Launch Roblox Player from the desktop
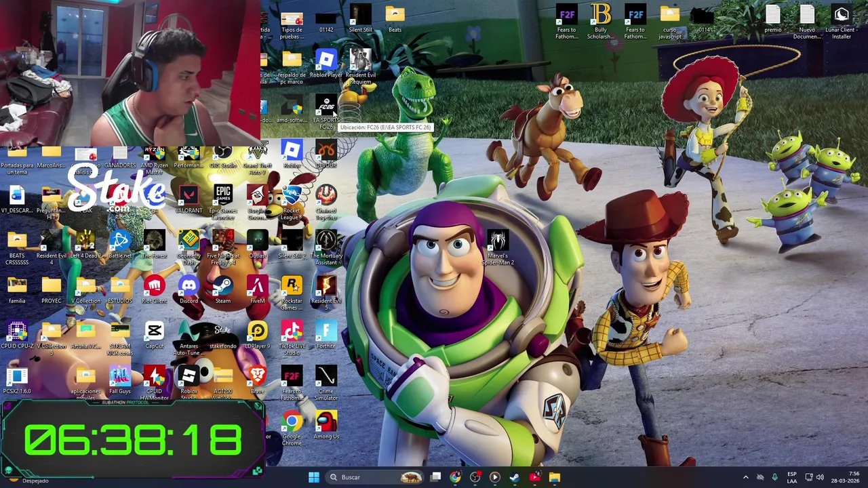The height and width of the screenshot is (488, 868). (x=326, y=65)
